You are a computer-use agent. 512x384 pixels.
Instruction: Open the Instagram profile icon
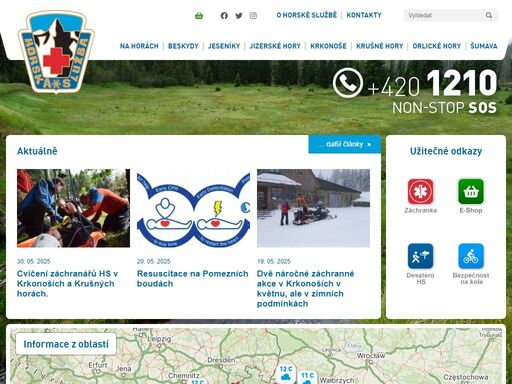[253, 16]
